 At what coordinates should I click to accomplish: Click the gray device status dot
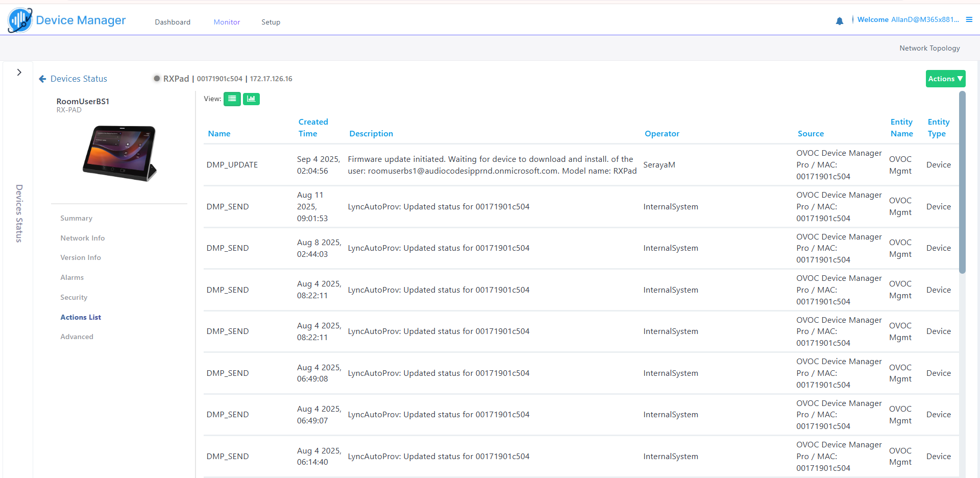click(157, 79)
